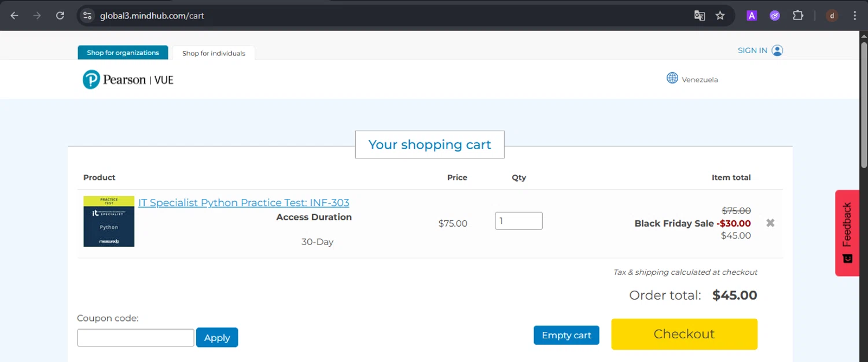The image size is (868, 362).
Task: Switch to Shop for organizations tab
Action: coord(123,53)
